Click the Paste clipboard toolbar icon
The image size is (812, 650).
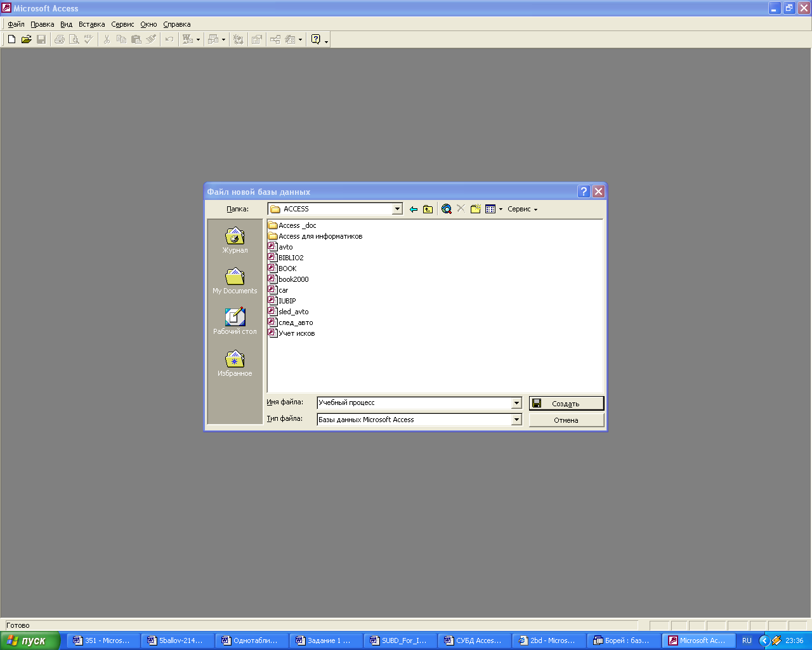[x=136, y=39]
